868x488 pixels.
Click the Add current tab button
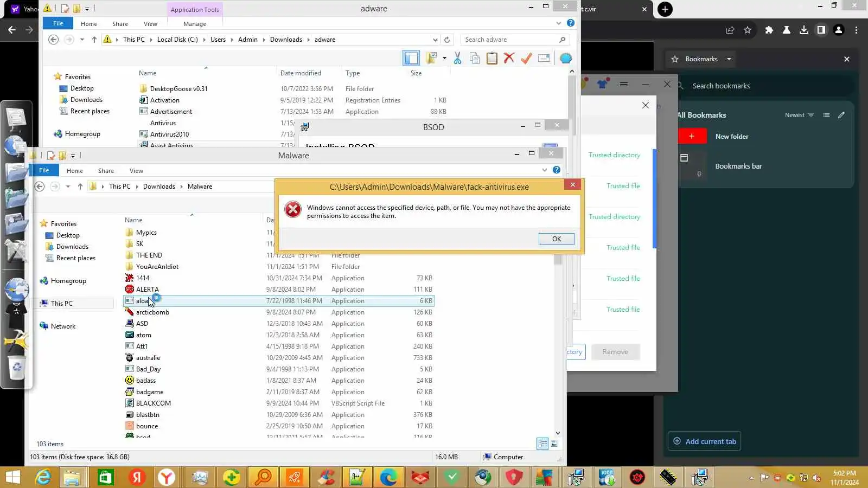point(704,441)
